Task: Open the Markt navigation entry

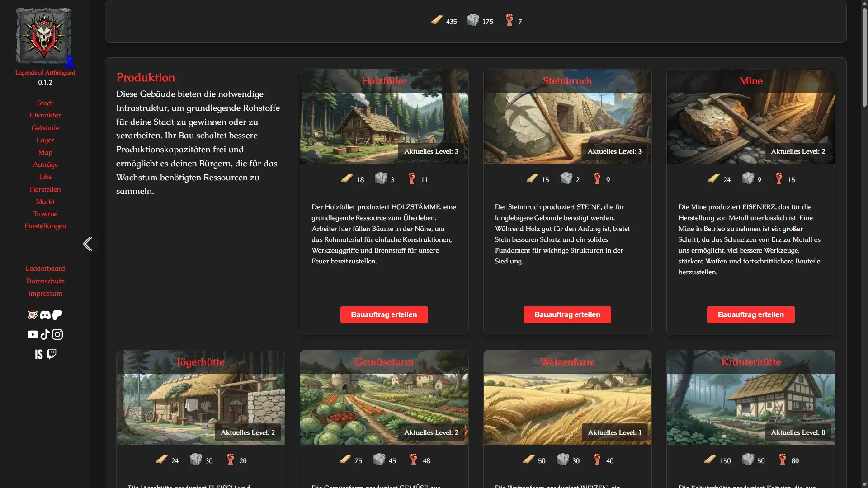Action: pos(45,202)
